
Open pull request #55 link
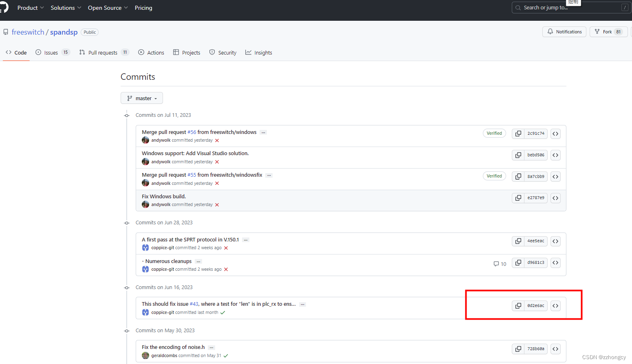click(x=192, y=175)
